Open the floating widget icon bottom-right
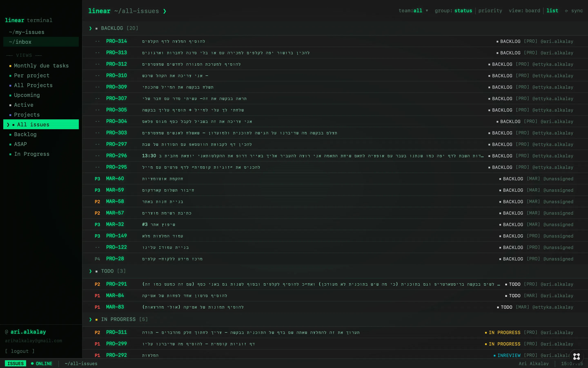 pyautogui.click(x=577, y=357)
